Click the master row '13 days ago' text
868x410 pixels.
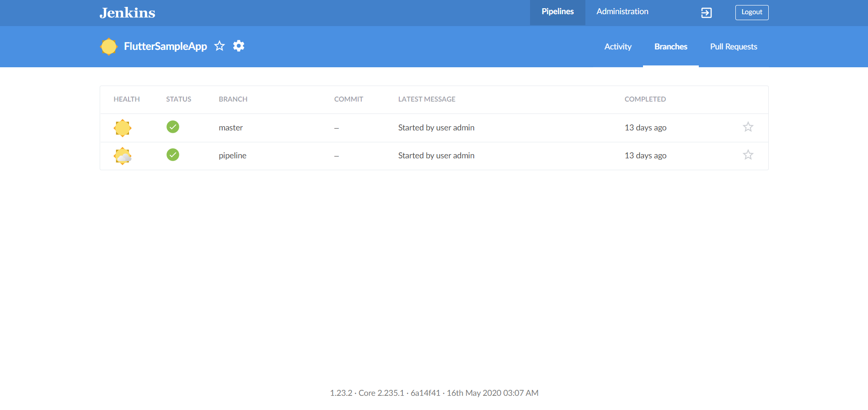[x=645, y=128]
